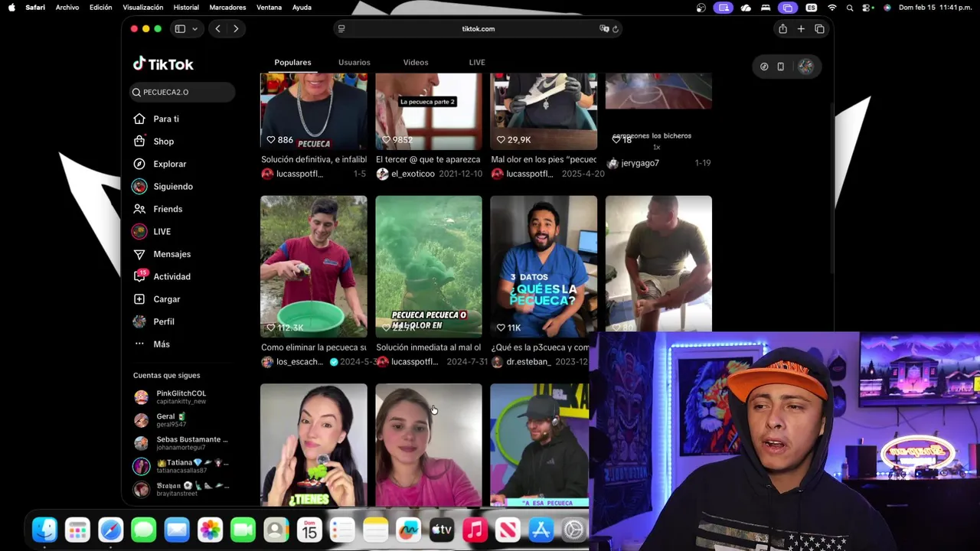
Task: Open Mensajes inbox
Action: click(171, 254)
